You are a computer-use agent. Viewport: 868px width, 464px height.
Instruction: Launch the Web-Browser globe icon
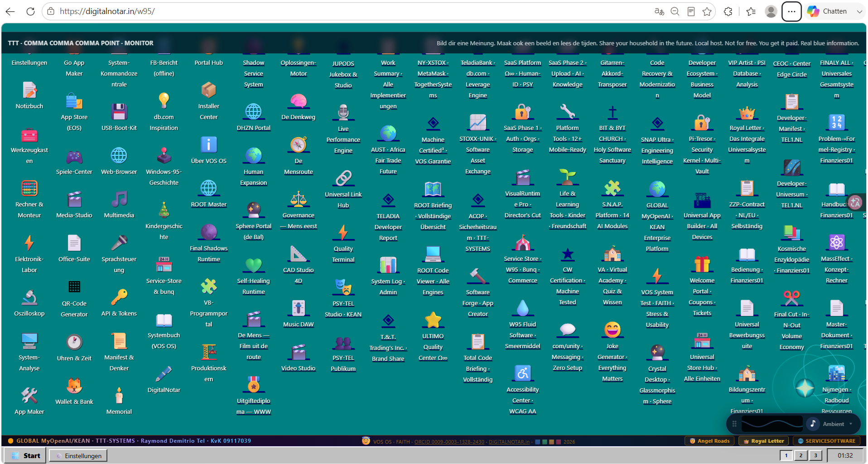[x=119, y=156]
